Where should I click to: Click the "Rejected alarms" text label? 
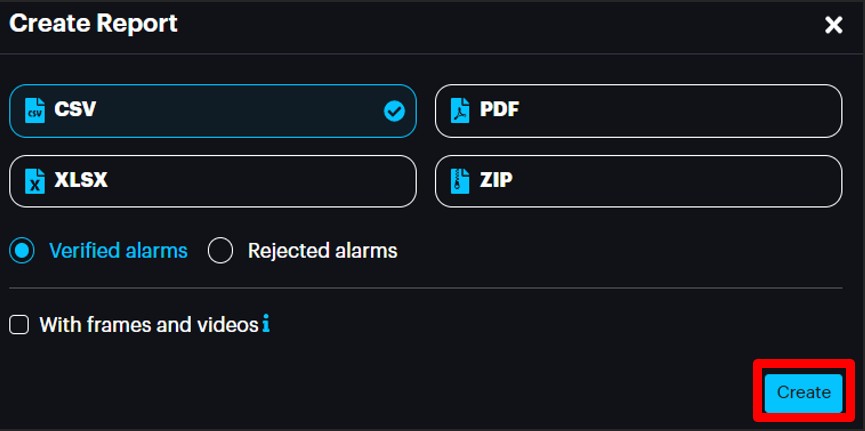tap(322, 251)
